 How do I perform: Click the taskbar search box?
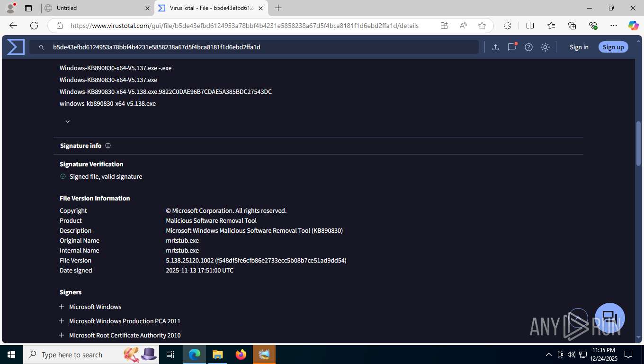(91, 355)
